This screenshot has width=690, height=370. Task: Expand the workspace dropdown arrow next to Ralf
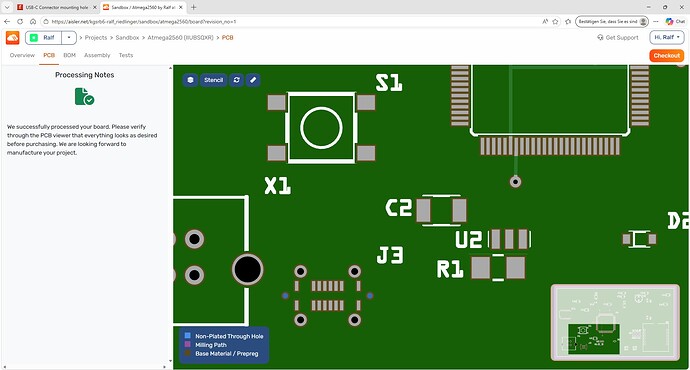(69, 38)
